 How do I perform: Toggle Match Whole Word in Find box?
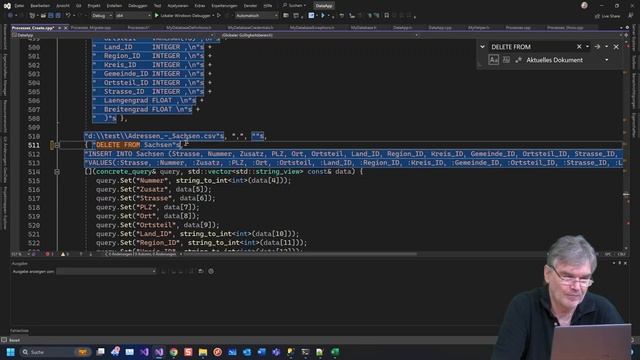click(x=506, y=60)
